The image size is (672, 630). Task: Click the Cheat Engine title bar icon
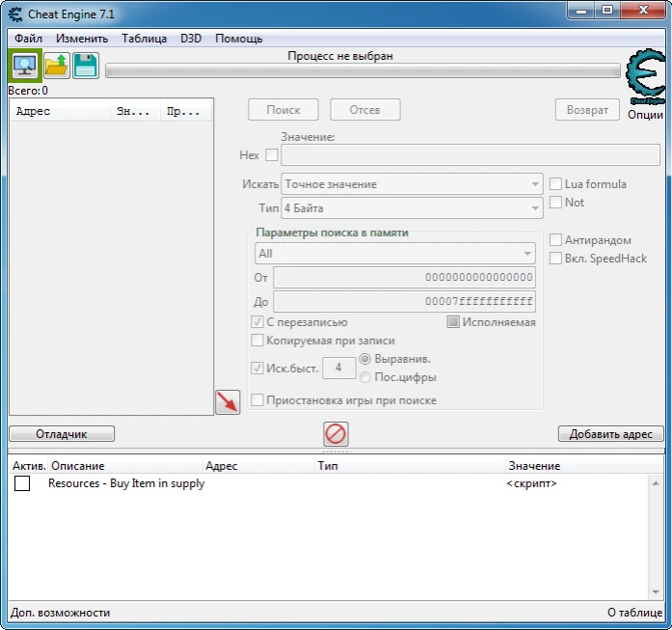(13, 13)
